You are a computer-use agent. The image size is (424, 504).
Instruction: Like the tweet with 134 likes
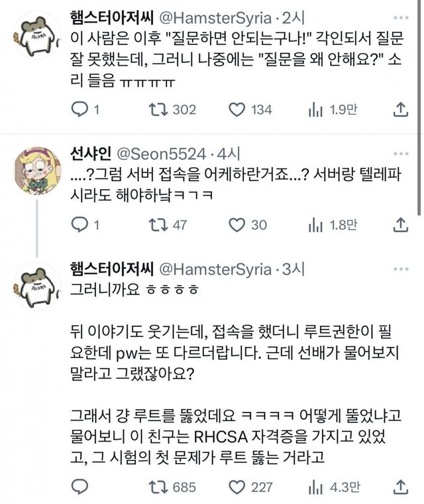pyautogui.click(x=237, y=110)
